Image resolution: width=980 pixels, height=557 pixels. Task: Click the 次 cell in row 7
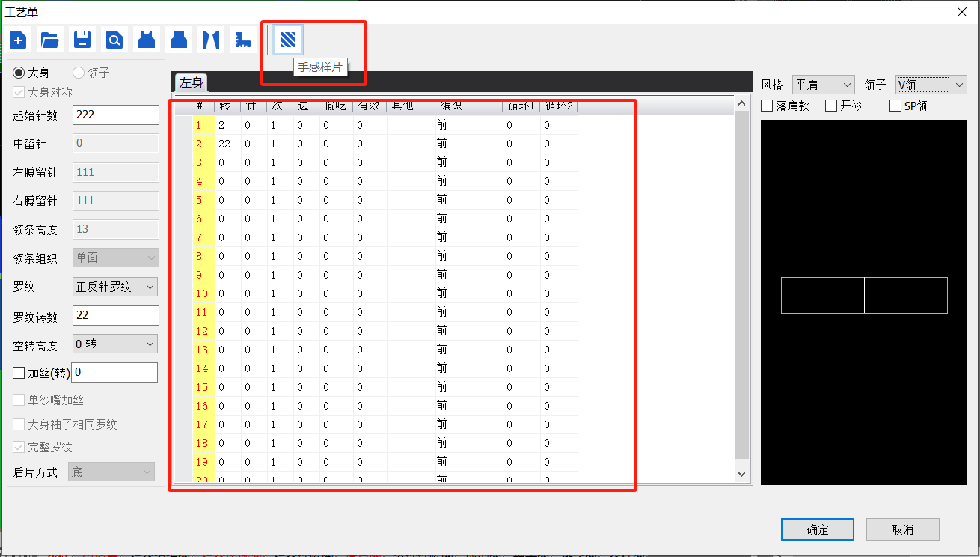(280, 237)
